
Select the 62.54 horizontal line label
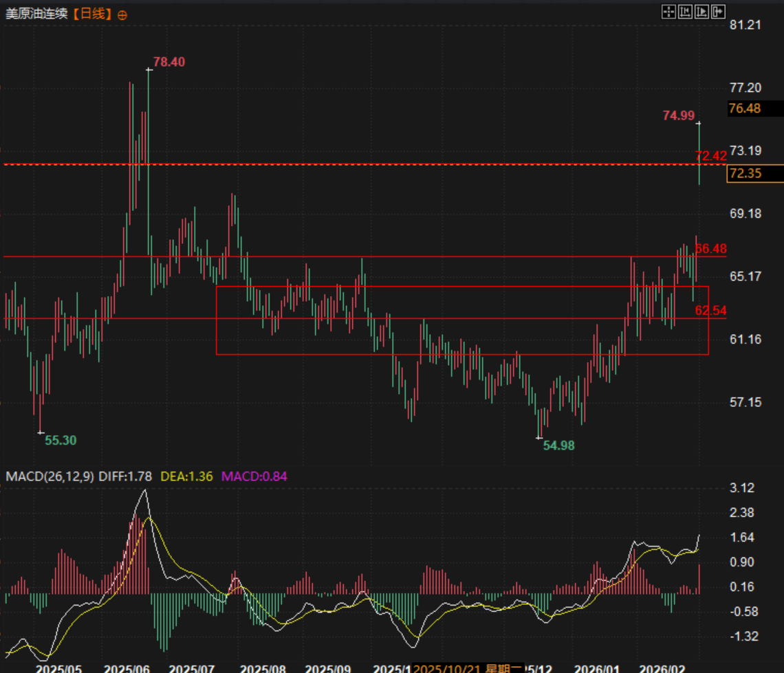(x=710, y=310)
